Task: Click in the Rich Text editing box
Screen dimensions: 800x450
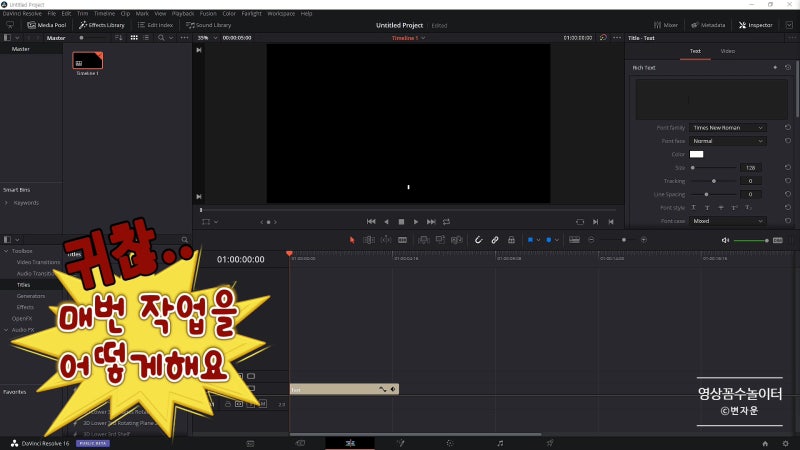Action: [711, 99]
